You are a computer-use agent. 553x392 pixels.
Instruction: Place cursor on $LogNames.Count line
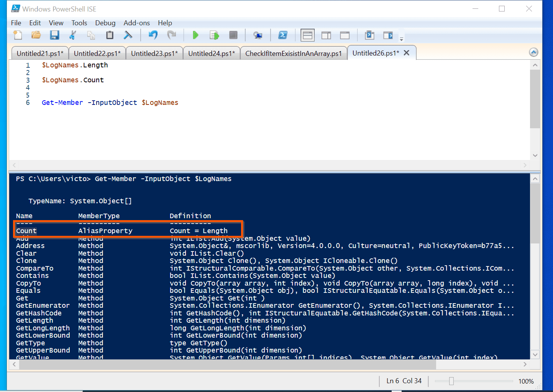(x=73, y=80)
